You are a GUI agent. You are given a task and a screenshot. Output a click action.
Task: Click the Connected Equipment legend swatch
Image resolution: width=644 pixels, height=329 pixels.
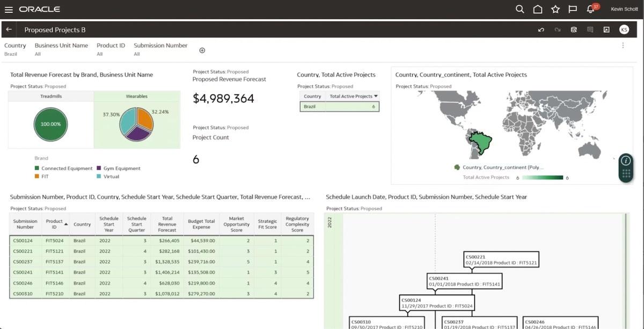(x=37, y=169)
